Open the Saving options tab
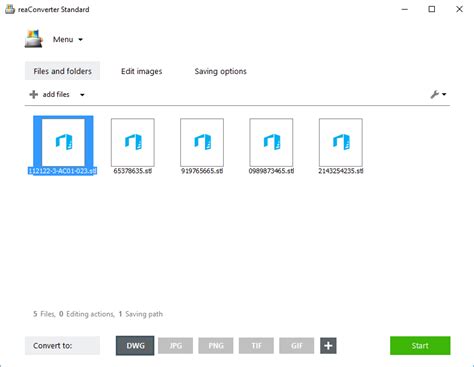 coord(221,71)
